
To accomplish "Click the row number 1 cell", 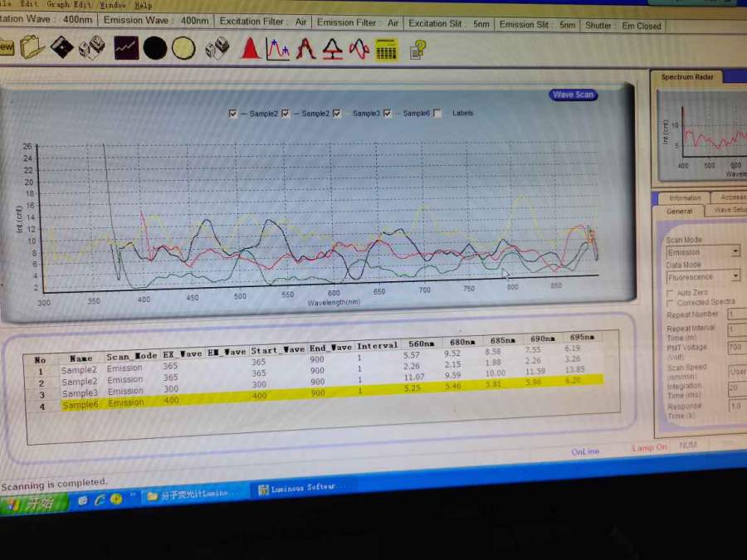I will (41, 372).
